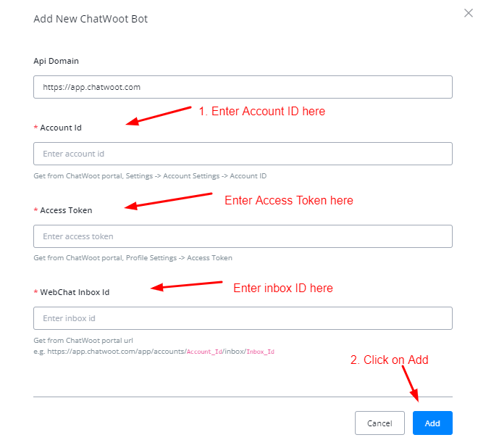Select the WebChat Inbox Id input
The image size is (478, 448).
pyautogui.click(x=243, y=318)
